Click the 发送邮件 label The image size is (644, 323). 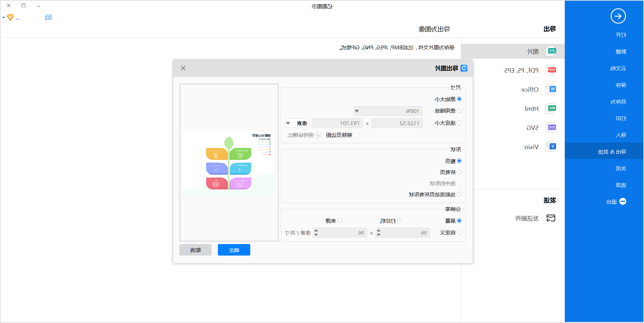point(527,218)
